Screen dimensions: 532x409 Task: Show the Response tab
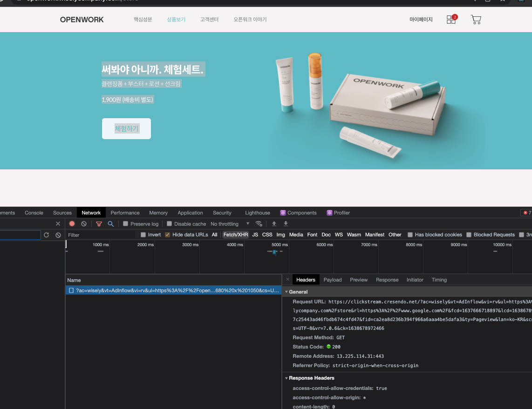pos(387,280)
